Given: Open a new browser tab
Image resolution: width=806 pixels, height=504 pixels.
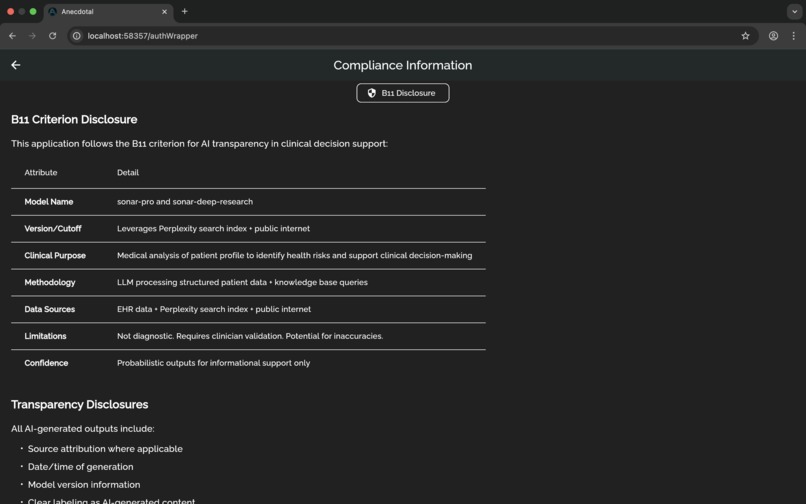Looking at the screenshot, I should point(185,11).
